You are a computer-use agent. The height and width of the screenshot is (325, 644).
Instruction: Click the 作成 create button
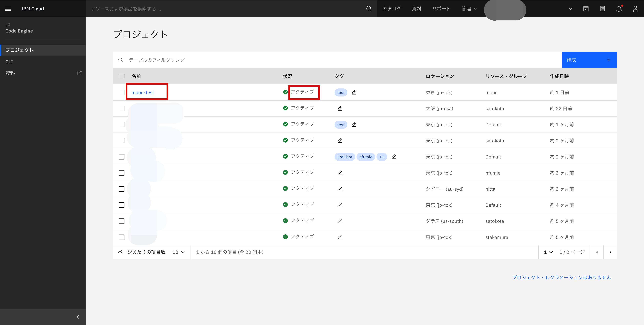click(x=589, y=60)
